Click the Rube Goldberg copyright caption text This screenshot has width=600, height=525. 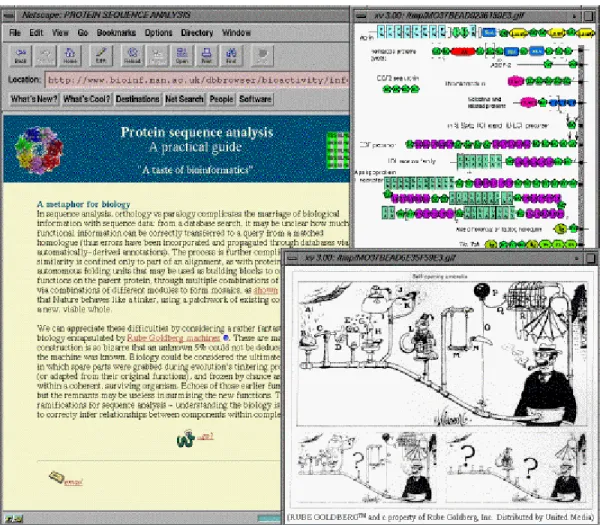441,517
